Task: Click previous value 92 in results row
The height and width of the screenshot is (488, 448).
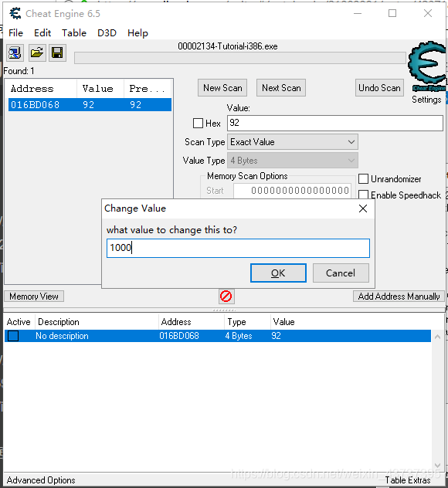Action: (x=136, y=105)
